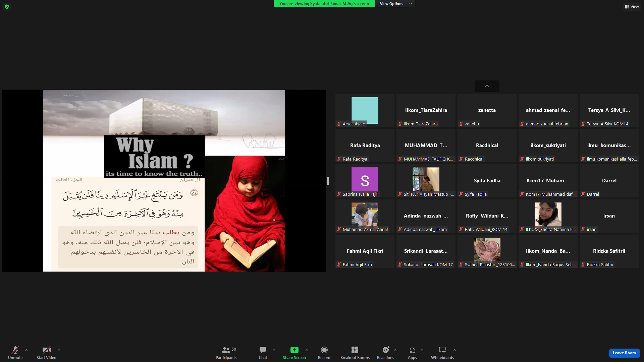
Task: Open Breakout Rooms
Action: 355,353
